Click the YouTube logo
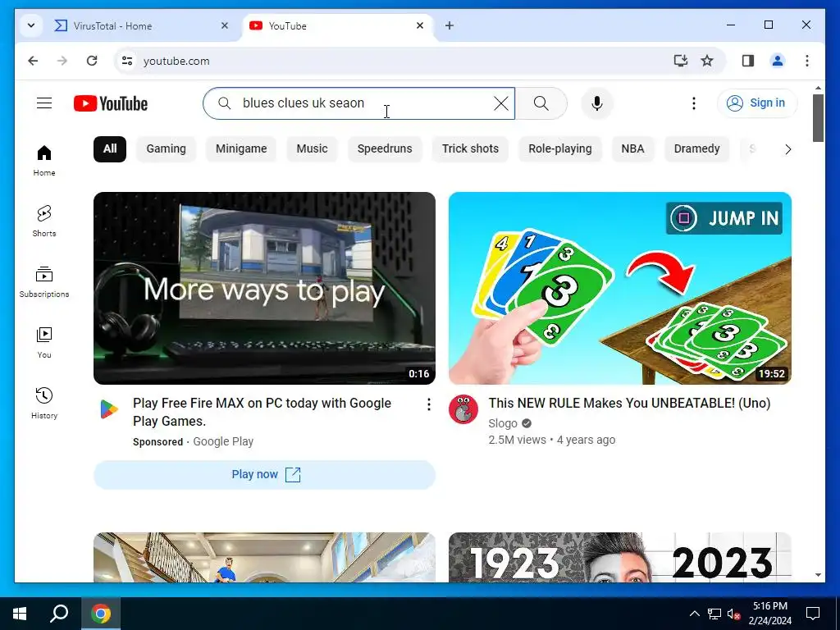The image size is (840, 630). [111, 103]
